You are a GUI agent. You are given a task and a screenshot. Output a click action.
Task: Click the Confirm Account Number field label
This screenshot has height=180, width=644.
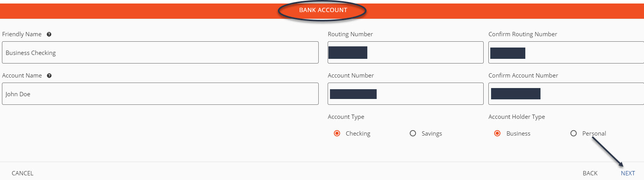(523, 76)
